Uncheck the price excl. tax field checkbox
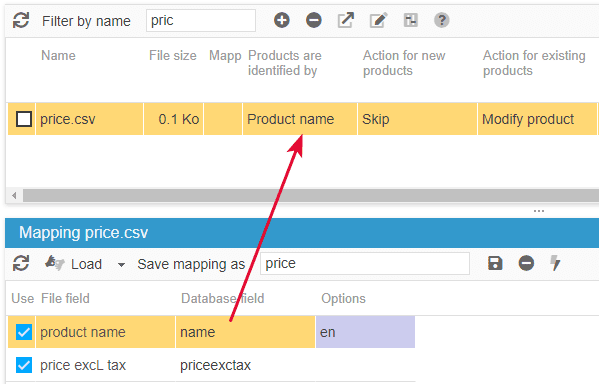The image size is (599, 384). point(24,365)
